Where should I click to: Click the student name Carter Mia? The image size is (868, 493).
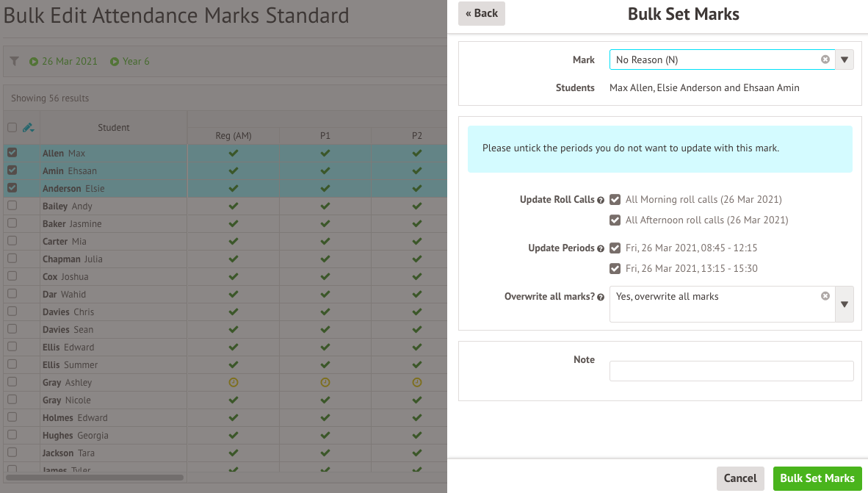coord(65,242)
